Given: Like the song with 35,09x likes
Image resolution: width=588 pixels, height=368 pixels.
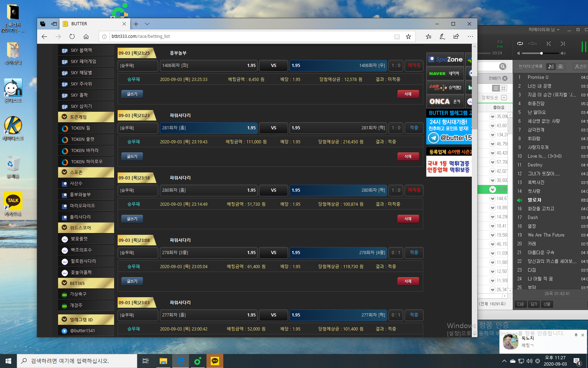Looking at the screenshot, I should click(492, 117).
